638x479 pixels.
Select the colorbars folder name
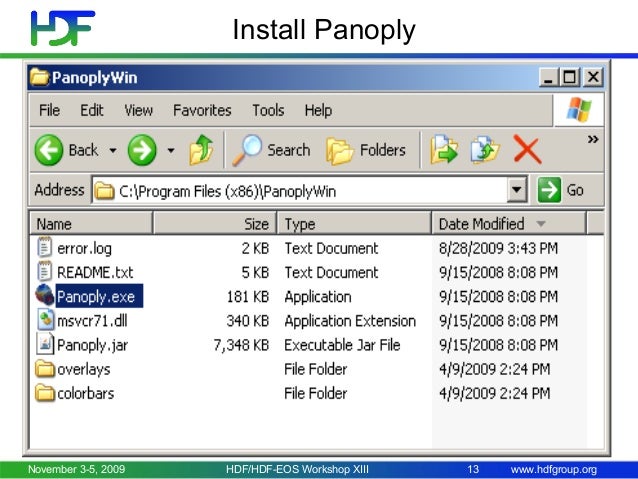tap(85, 394)
